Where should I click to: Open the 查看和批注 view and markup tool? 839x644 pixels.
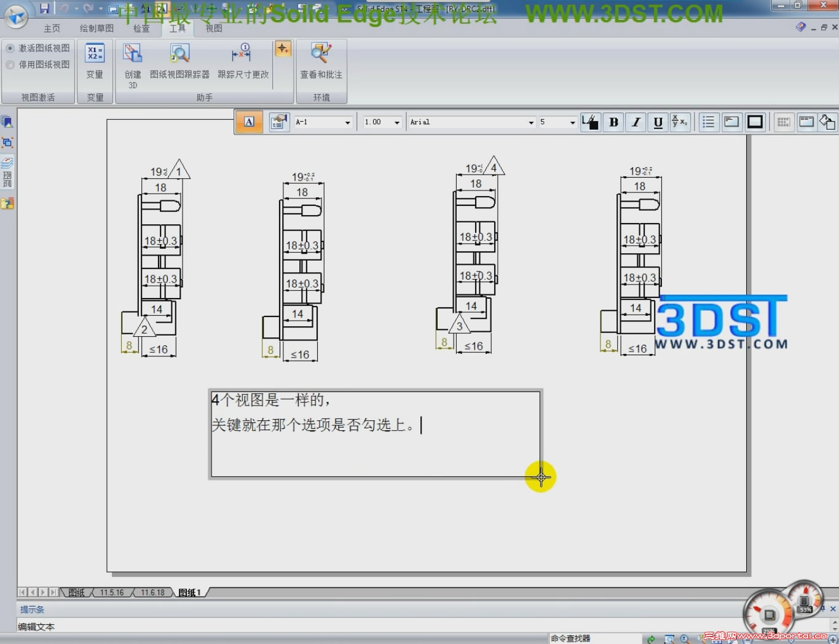[x=321, y=61]
